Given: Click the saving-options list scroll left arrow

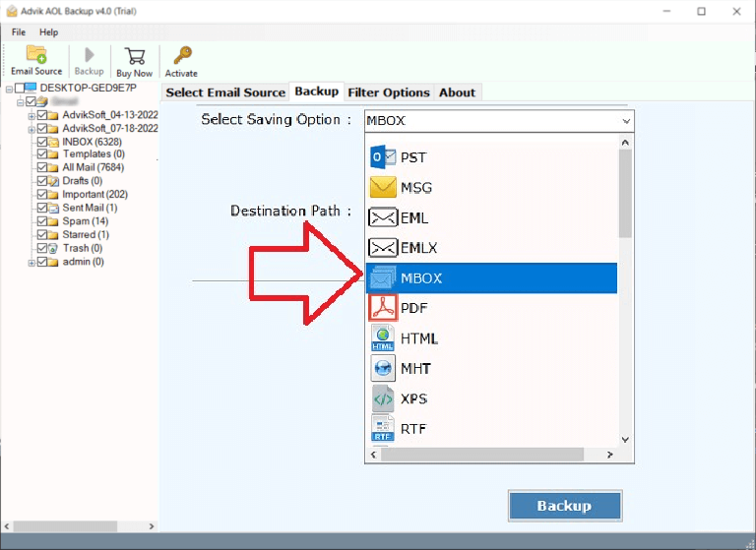Looking at the screenshot, I should pos(374,455).
